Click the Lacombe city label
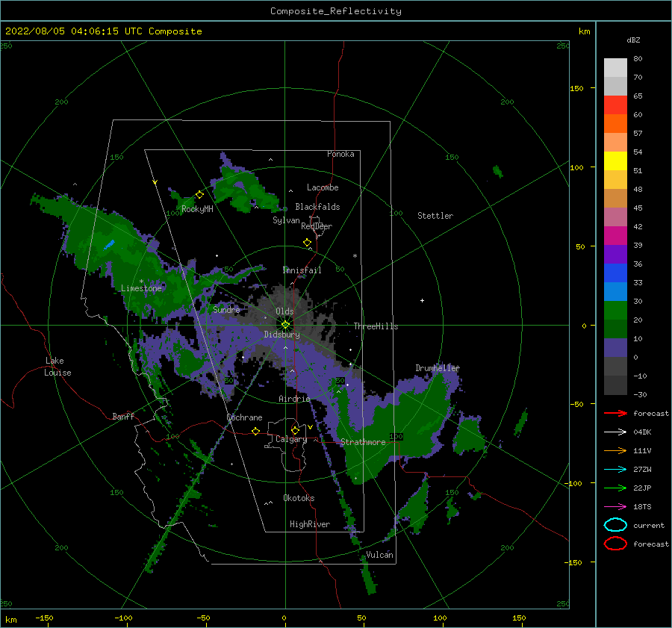Image resolution: width=672 pixels, height=628 pixels. (x=323, y=187)
